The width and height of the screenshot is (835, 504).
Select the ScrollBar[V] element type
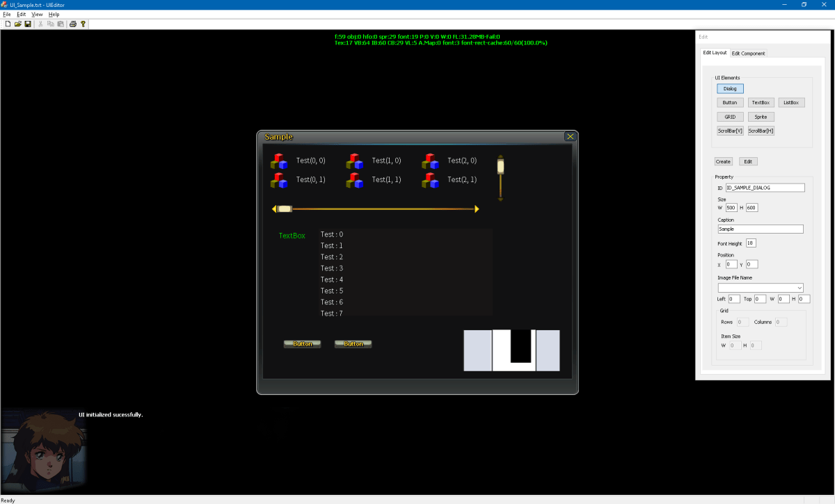point(729,131)
